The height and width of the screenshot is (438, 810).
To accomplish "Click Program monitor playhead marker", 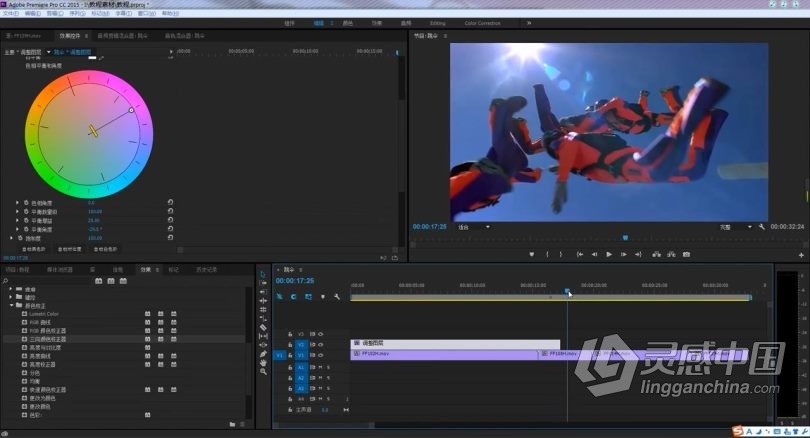I will [625, 238].
